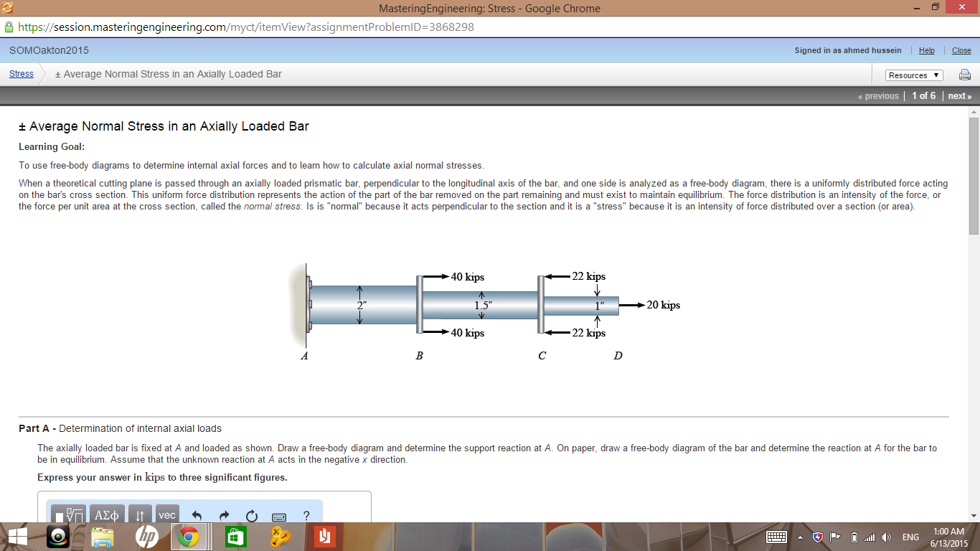Insert a vector with vec button
The height and width of the screenshot is (551, 980).
tap(167, 514)
